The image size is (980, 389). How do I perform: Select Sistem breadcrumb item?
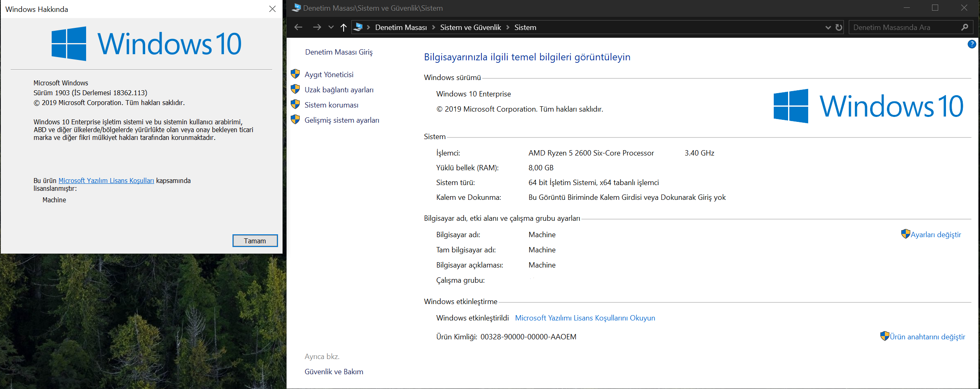(x=525, y=27)
